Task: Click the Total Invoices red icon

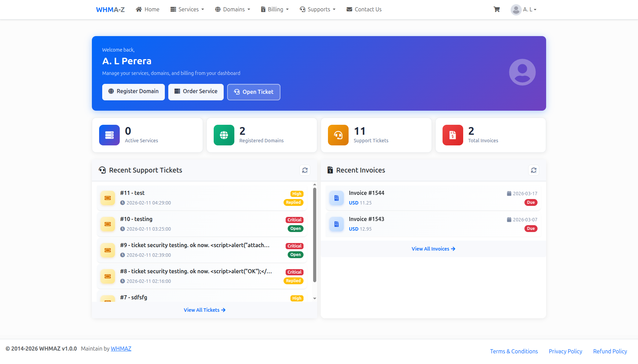Action: pyautogui.click(x=452, y=135)
